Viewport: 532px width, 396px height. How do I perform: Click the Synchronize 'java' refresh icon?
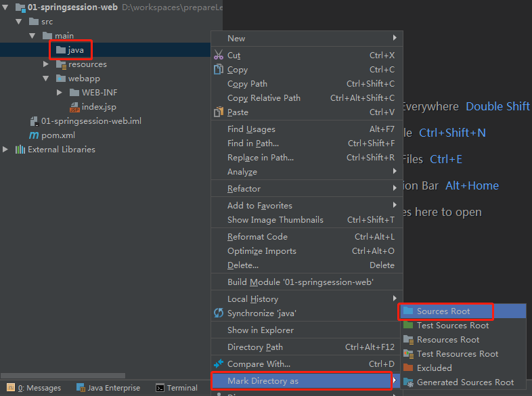(218, 313)
